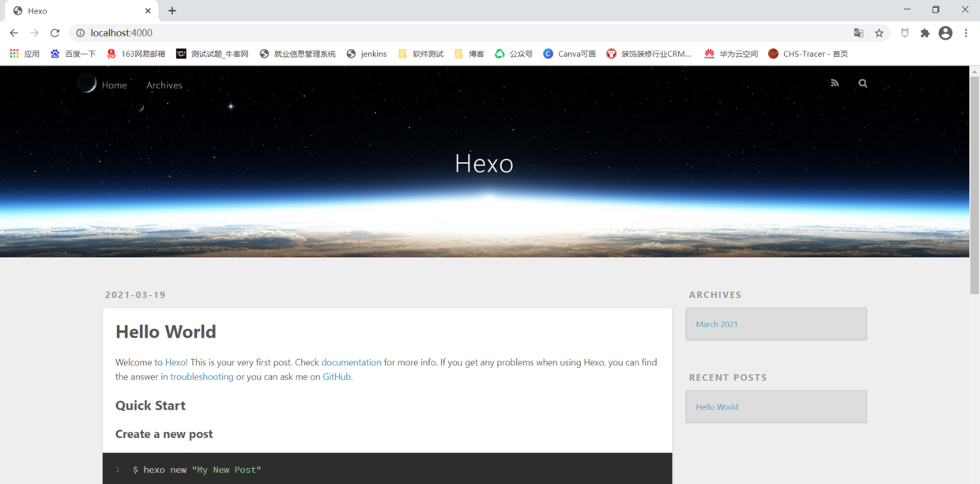Open the WeChat official account bookmark
Image resolution: width=980 pixels, height=484 pixels.
tap(514, 54)
